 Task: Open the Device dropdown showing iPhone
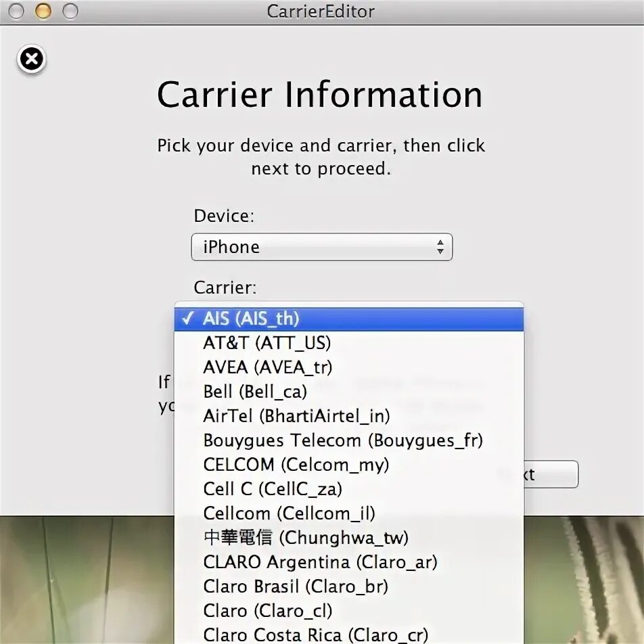point(321,248)
